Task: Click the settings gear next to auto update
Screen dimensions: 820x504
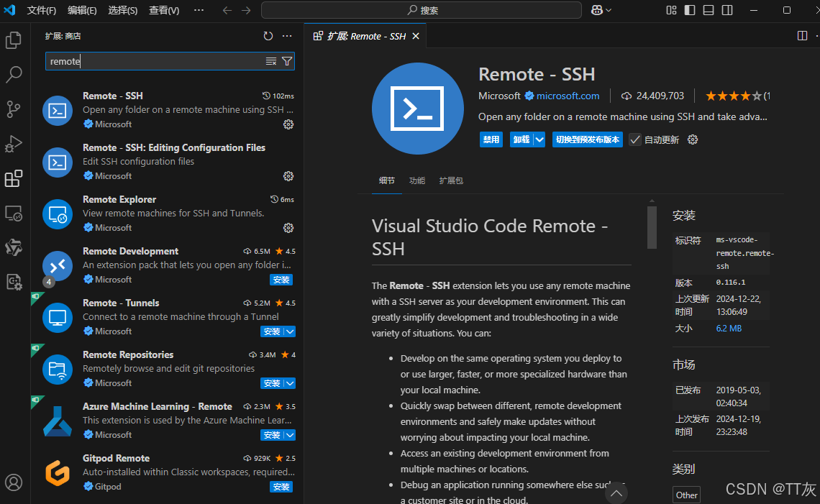Action: coord(693,139)
